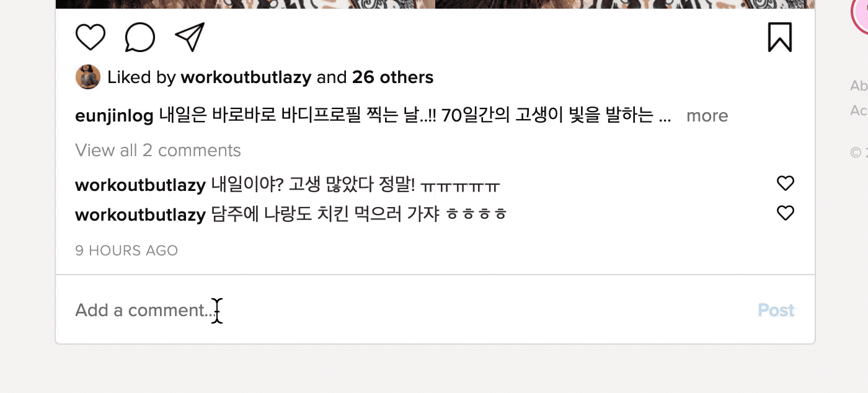The image size is (868, 393).
Task: Like the comment ending with ㅎㅎㅎㅎ
Action: (x=786, y=213)
